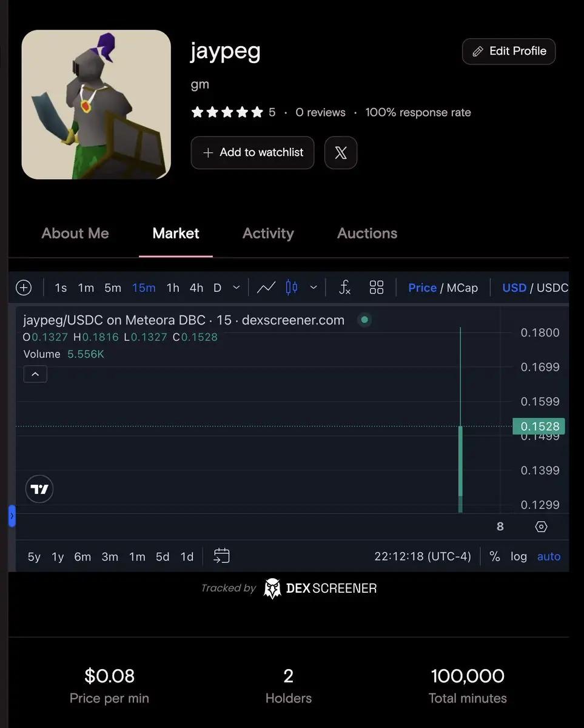Click the 100% response rate text
584x728 pixels.
coord(418,113)
